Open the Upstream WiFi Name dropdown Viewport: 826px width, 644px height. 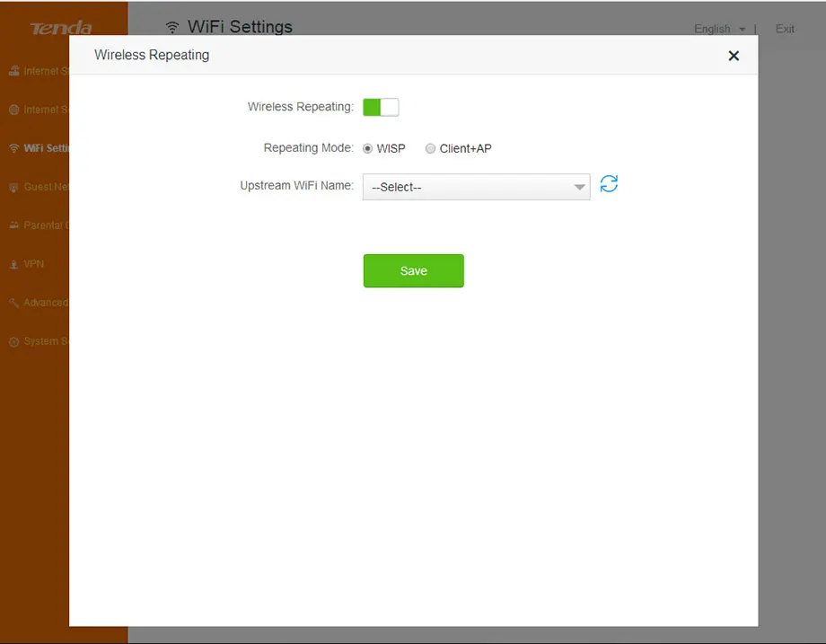[476, 187]
